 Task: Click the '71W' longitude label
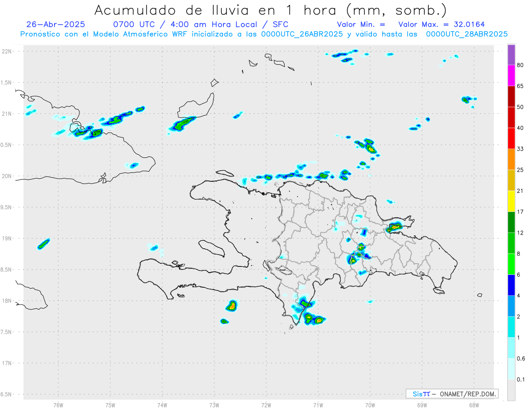click(318, 405)
